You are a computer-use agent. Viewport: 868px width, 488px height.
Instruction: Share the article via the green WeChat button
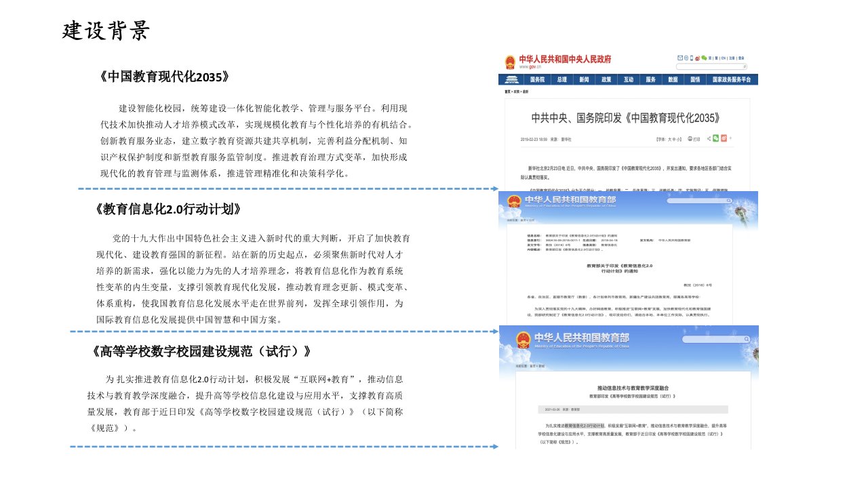pyautogui.click(x=715, y=138)
